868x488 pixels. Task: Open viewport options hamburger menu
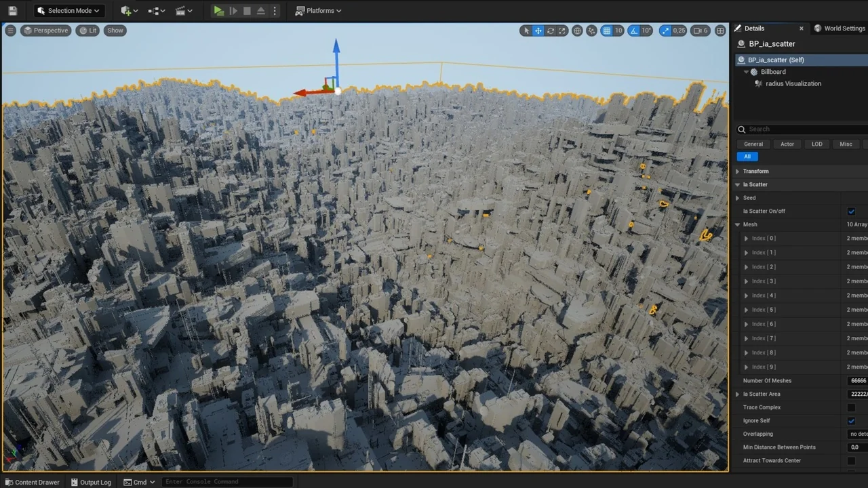[x=10, y=30]
